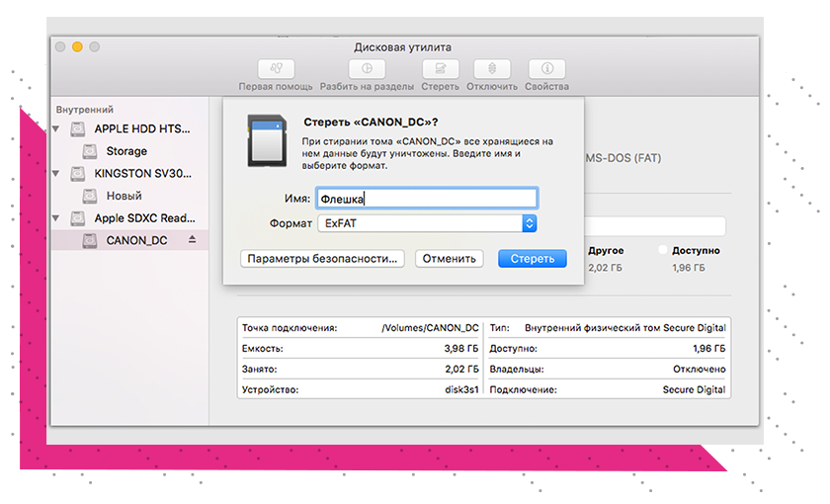Click the First Aid (Первая помощь) toolbar icon
The width and height of the screenshot is (830, 504).
coord(276,69)
